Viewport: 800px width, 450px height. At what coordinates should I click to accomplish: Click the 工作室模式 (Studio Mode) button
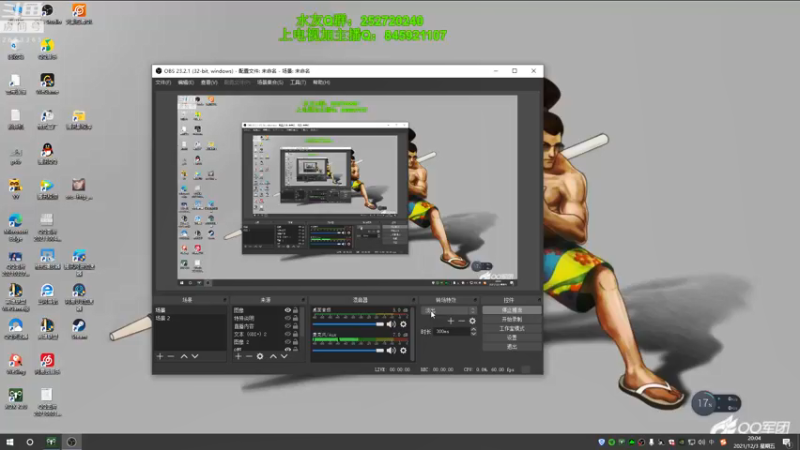512,329
